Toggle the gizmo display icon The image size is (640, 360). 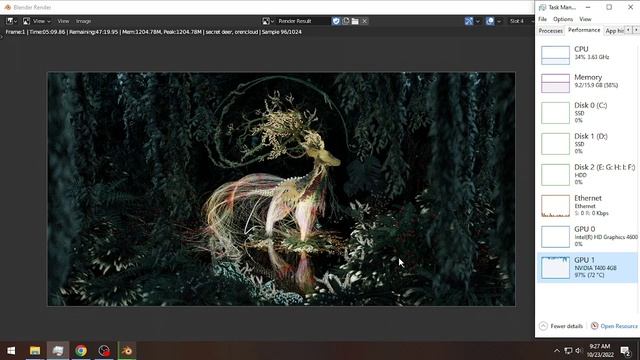point(469,21)
